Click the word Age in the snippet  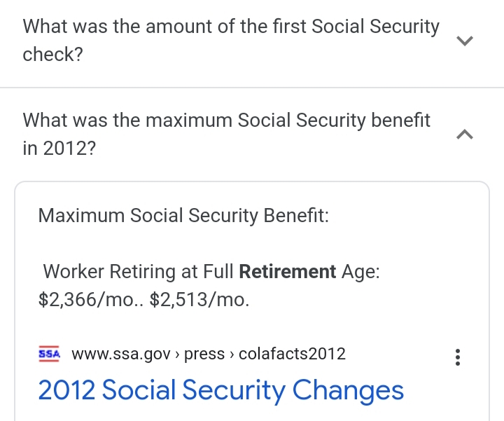point(360,271)
